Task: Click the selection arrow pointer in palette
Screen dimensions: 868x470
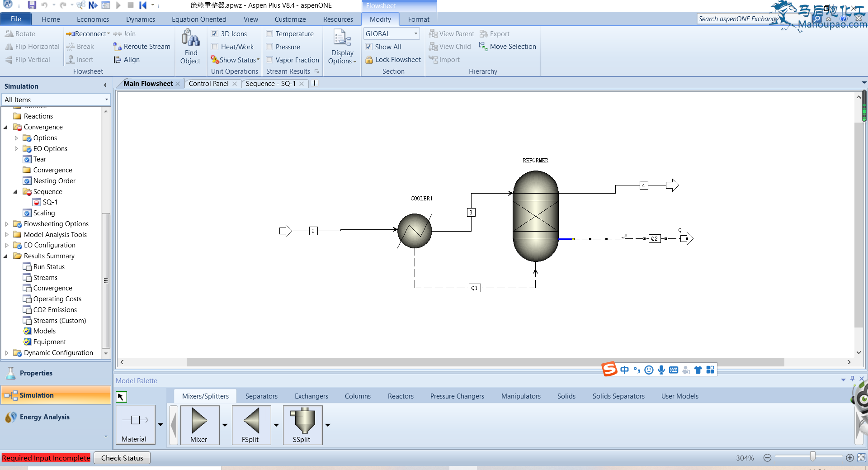Action: click(121, 397)
